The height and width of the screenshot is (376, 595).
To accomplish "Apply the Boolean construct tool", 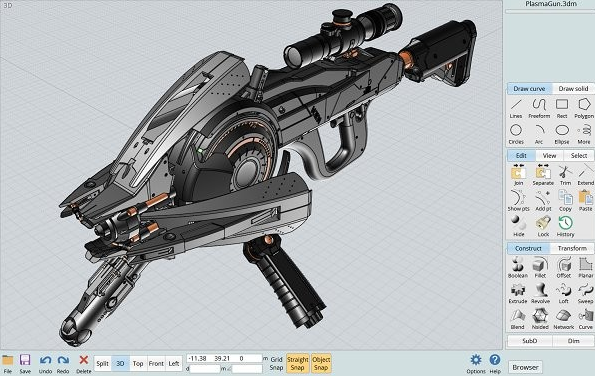I will pyautogui.click(x=518, y=268).
